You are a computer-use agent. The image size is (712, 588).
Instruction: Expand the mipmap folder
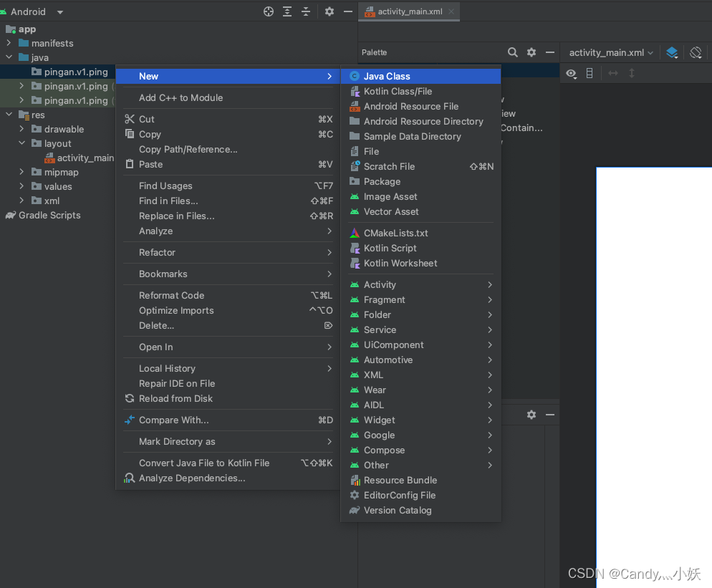pyautogui.click(x=21, y=172)
